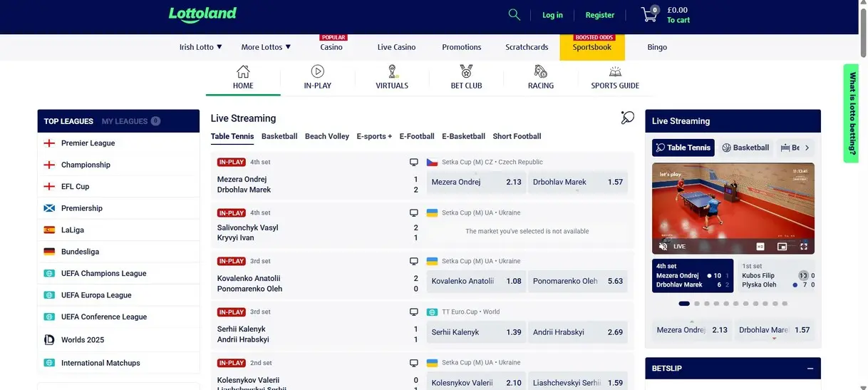Screen dimensions: 868x390
Task: Click Log in link
Action: pos(552,15)
